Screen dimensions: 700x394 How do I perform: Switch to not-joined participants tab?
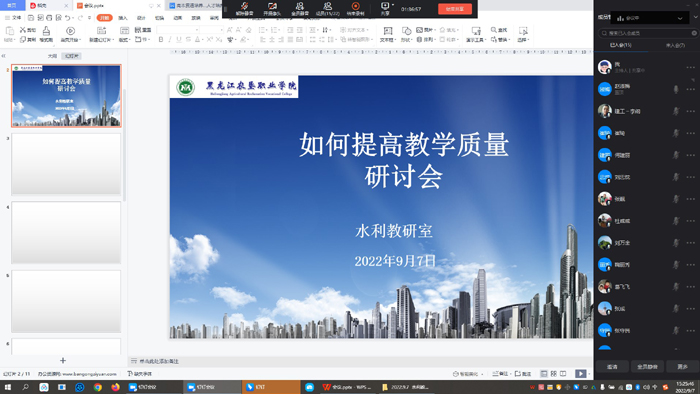coord(675,46)
